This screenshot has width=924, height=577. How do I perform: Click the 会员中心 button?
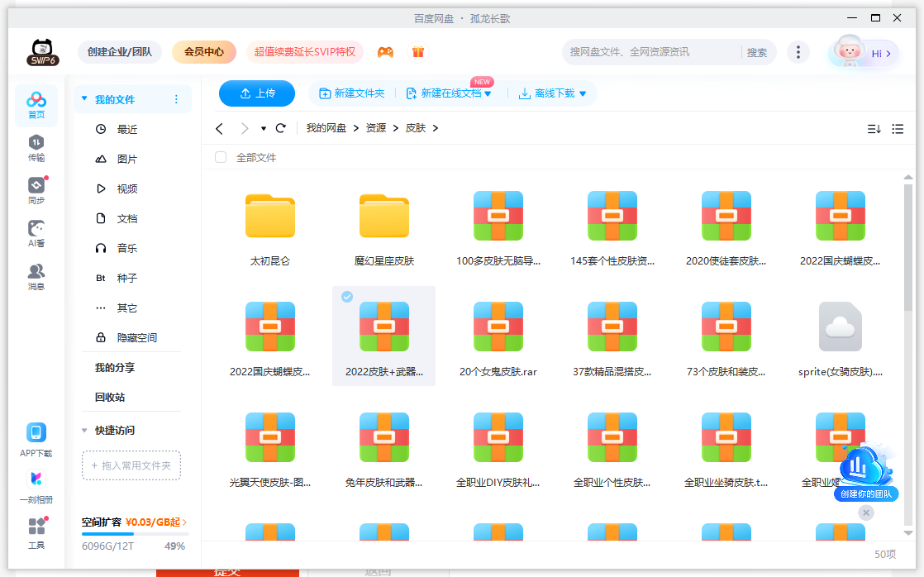pos(203,52)
